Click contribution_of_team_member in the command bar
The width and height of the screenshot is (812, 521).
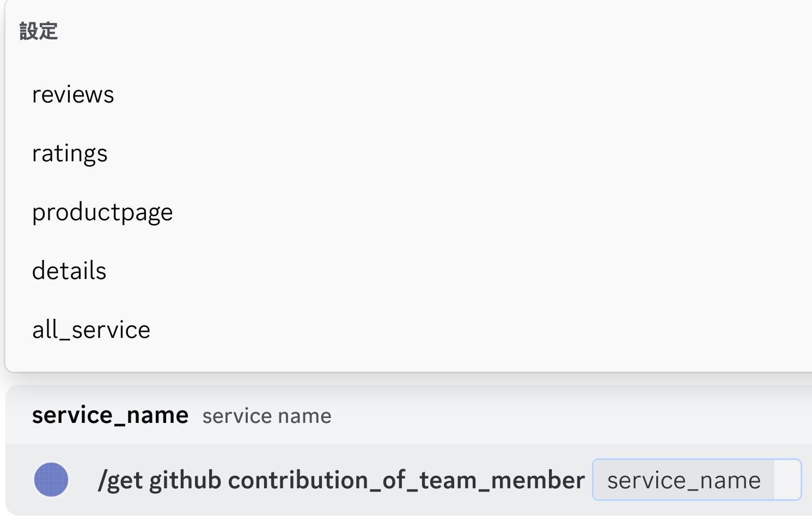[x=406, y=480]
